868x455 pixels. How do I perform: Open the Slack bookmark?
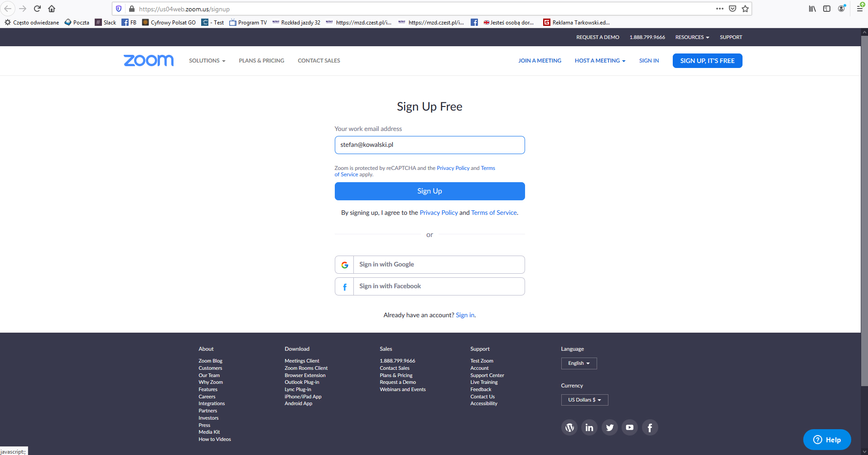tap(106, 22)
